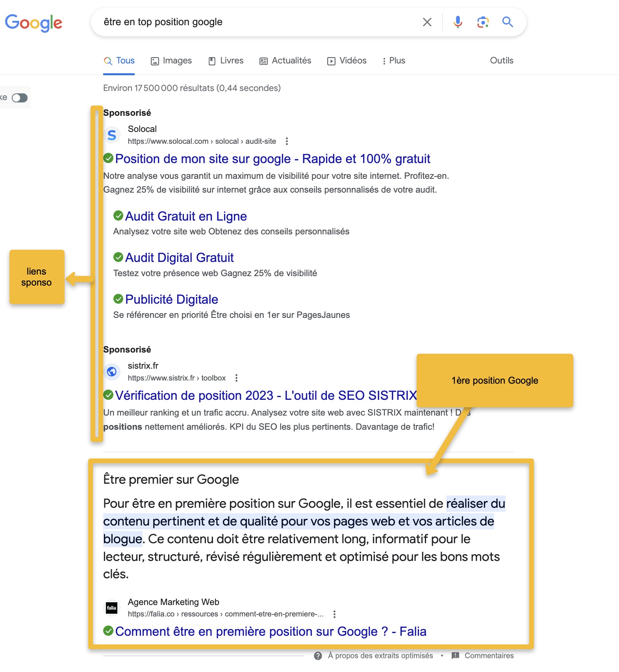Switch to the Images tab
The height and width of the screenshot is (672, 619).
point(171,61)
